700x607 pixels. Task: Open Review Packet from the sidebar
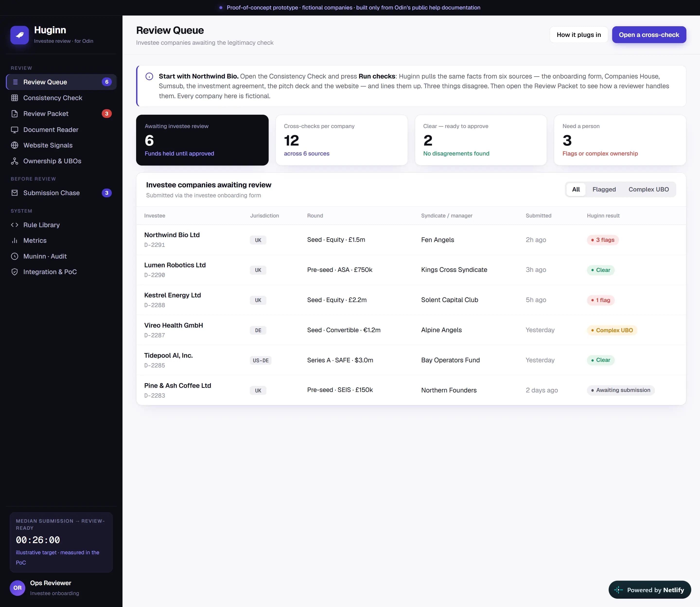[61, 114]
